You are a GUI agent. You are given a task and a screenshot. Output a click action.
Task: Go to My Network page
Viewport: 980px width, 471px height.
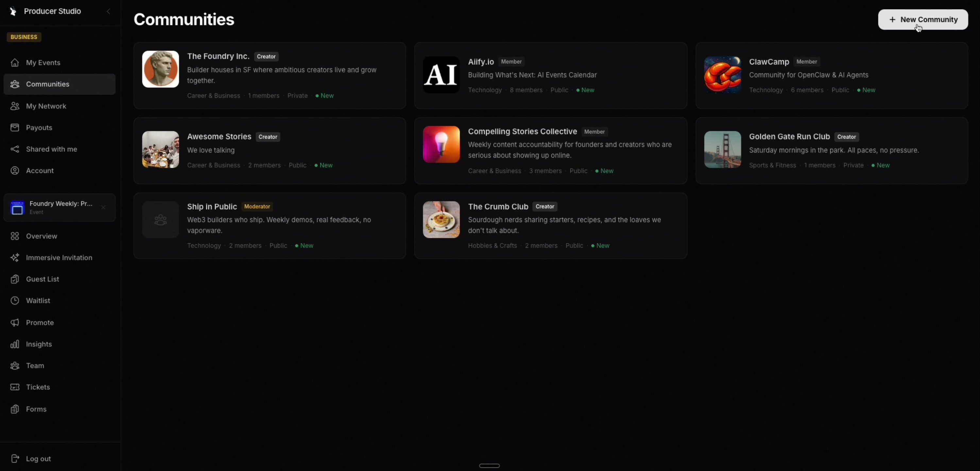[59, 106]
